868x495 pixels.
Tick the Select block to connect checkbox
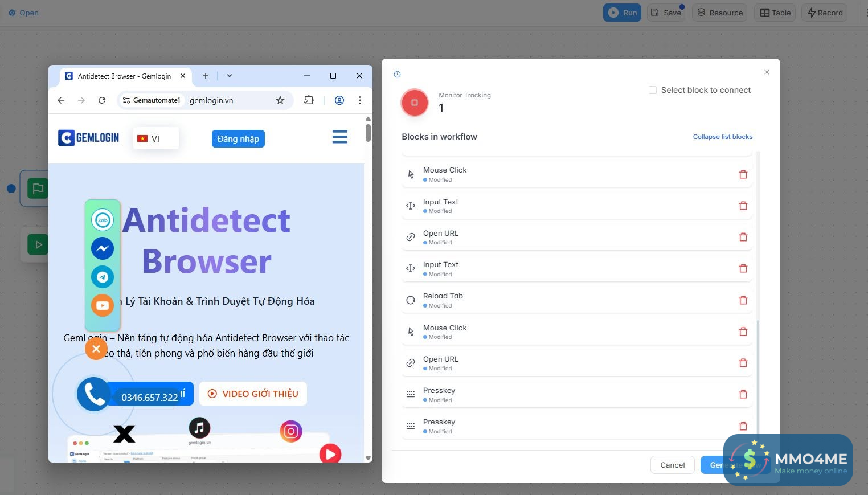[x=653, y=90]
